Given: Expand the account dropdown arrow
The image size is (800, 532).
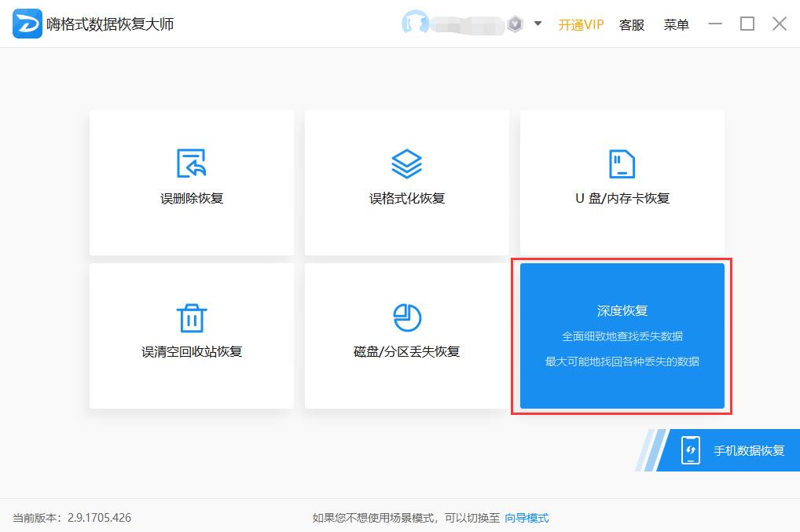Looking at the screenshot, I should coord(538,24).
